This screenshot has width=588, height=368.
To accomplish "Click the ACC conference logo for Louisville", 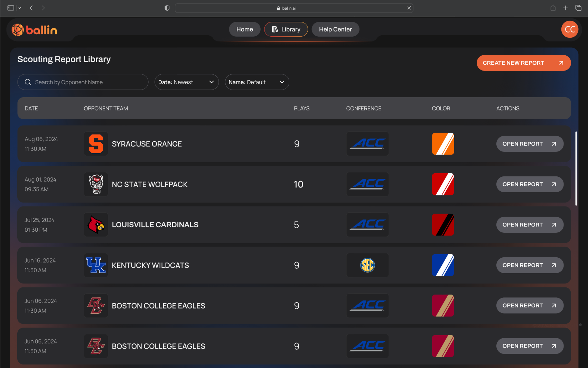I will (x=367, y=225).
